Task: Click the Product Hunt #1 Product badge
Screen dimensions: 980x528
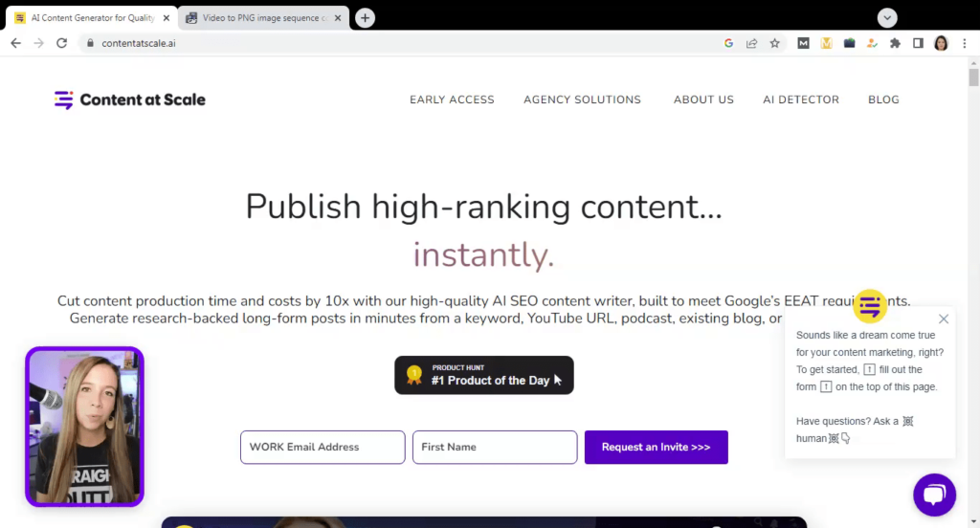Action: click(x=483, y=375)
